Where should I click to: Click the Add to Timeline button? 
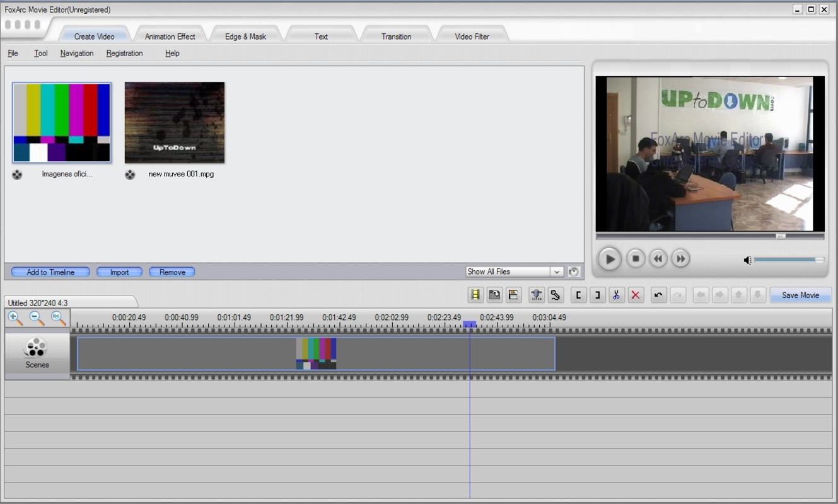(x=50, y=272)
